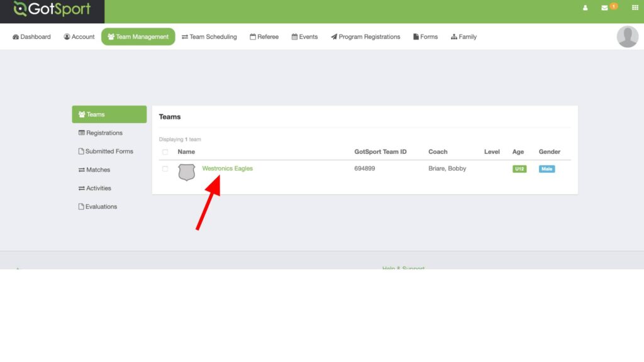Go to Team Scheduling tab

209,37
